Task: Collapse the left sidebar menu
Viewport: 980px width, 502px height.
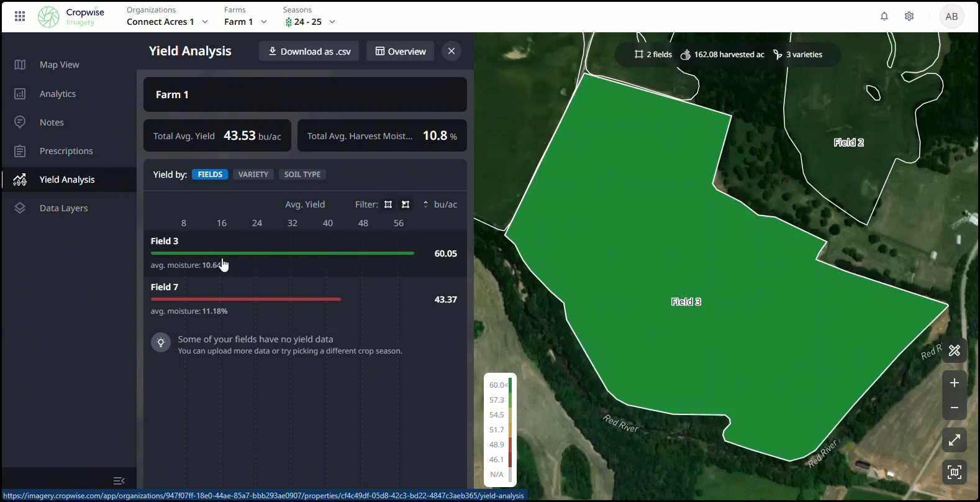Action: coord(119,481)
